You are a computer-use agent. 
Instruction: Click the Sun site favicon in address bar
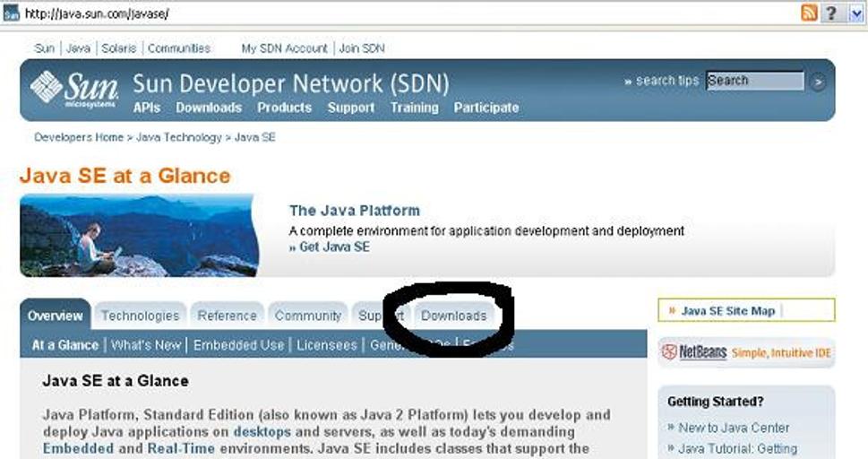[x=11, y=13]
